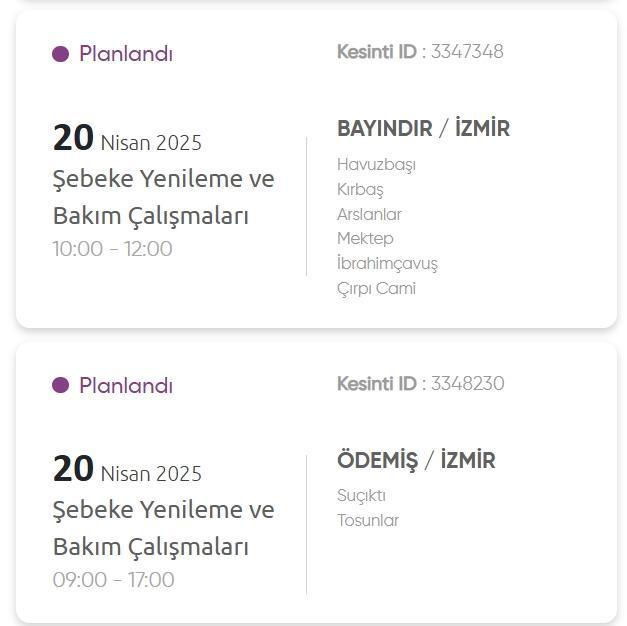627x626 pixels.
Task: Open the ÖDEMİŞ / İZMİR heading
Action: (416, 460)
